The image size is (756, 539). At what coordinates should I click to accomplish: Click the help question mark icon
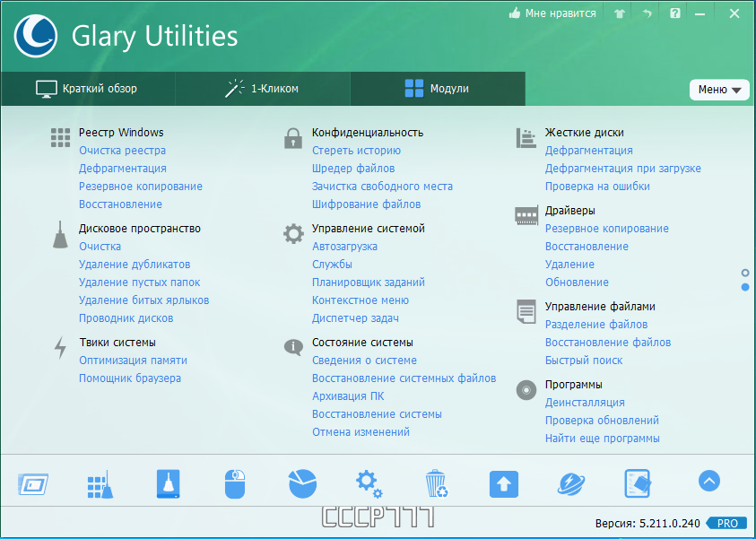point(675,13)
